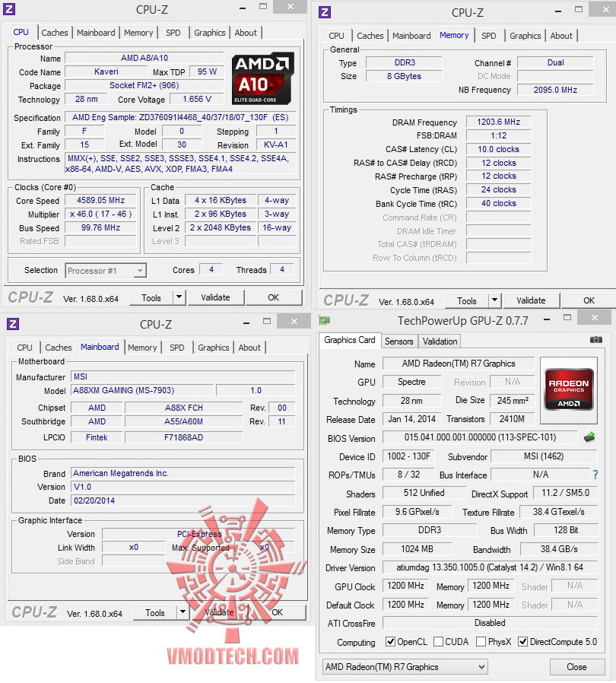This screenshot has height=683, width=616.
Task: Click the Bus Interface question mark icon
Action: [595, 475]
